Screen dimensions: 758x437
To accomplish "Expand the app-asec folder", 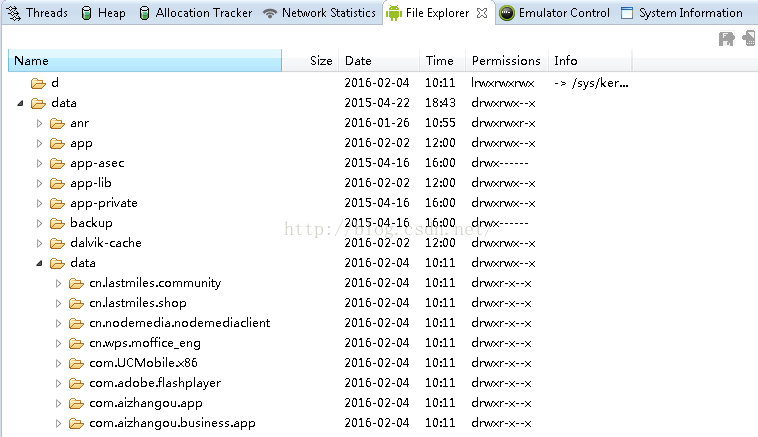I will click(x=40, y=163).
